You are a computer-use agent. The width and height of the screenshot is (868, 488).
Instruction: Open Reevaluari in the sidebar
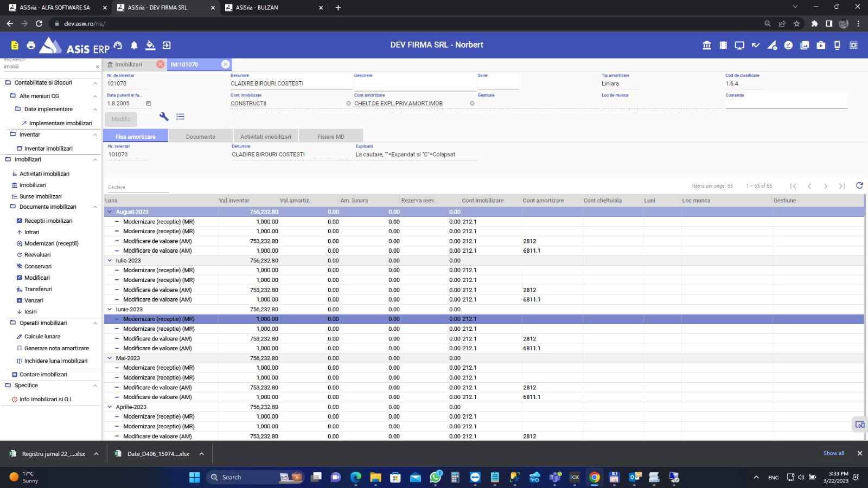[x=37, y=255]
